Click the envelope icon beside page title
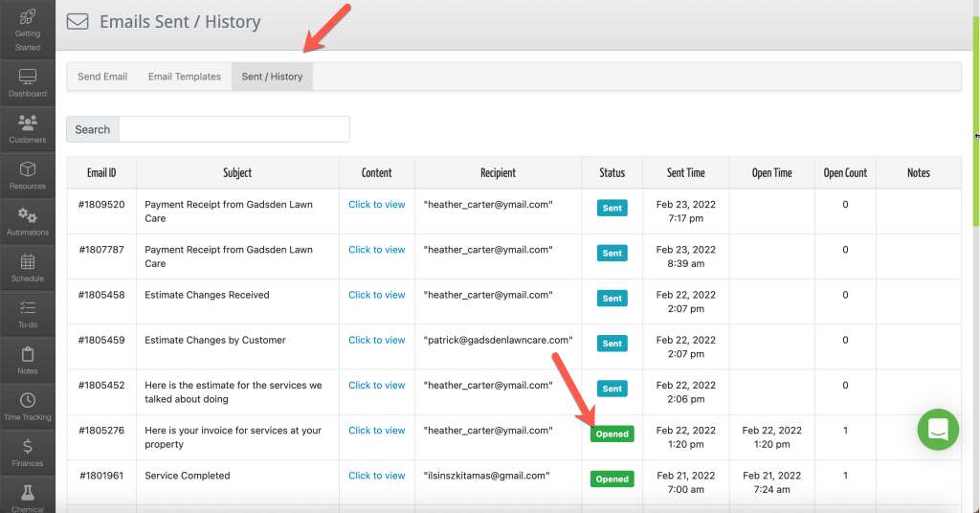 (x=78, y=22)
